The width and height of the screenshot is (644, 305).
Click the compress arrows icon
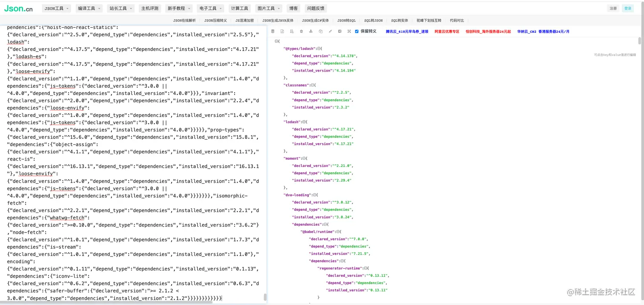(330, 31)
